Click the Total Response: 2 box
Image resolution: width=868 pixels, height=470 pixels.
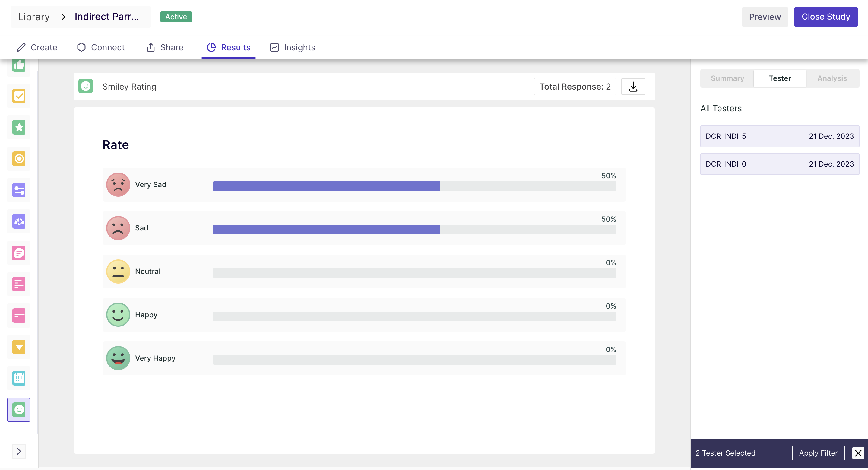point(575,87)
